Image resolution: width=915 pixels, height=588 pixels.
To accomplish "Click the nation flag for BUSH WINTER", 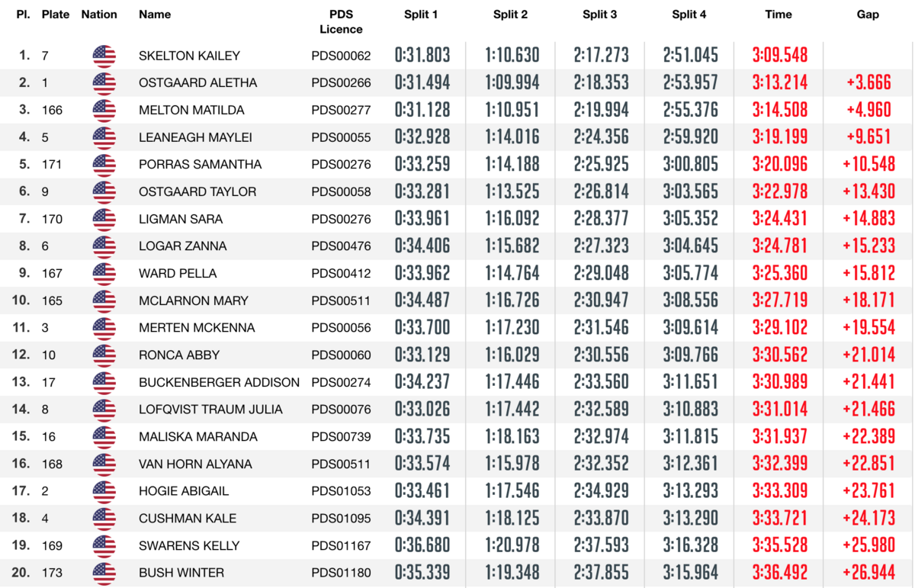I will pyautogui.click(x=104, y=573).
